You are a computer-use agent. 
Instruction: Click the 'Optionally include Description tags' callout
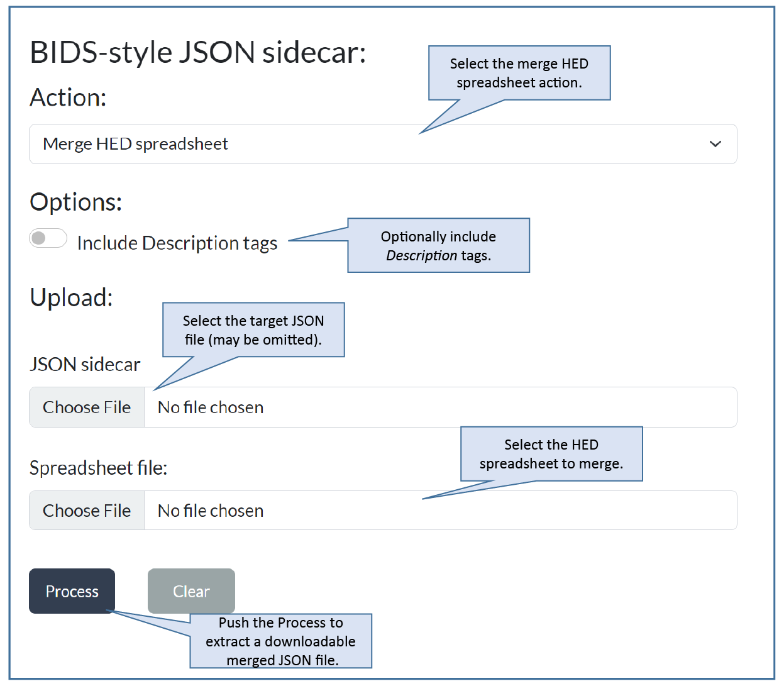pyautogui.click(x=438, y=246)
